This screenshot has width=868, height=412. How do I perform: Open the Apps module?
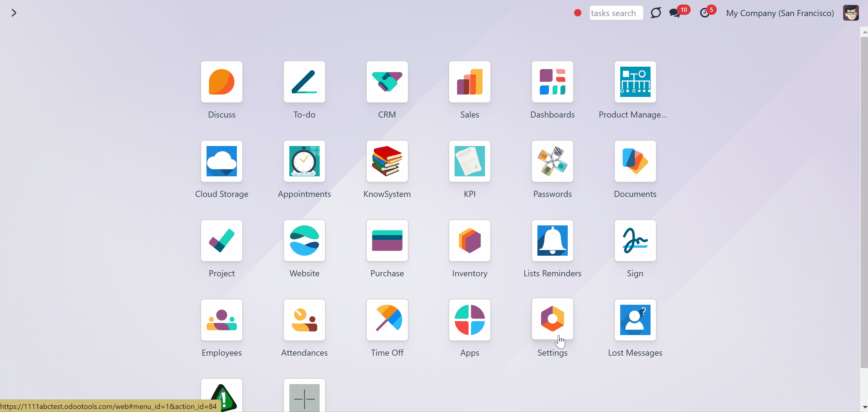469,320
